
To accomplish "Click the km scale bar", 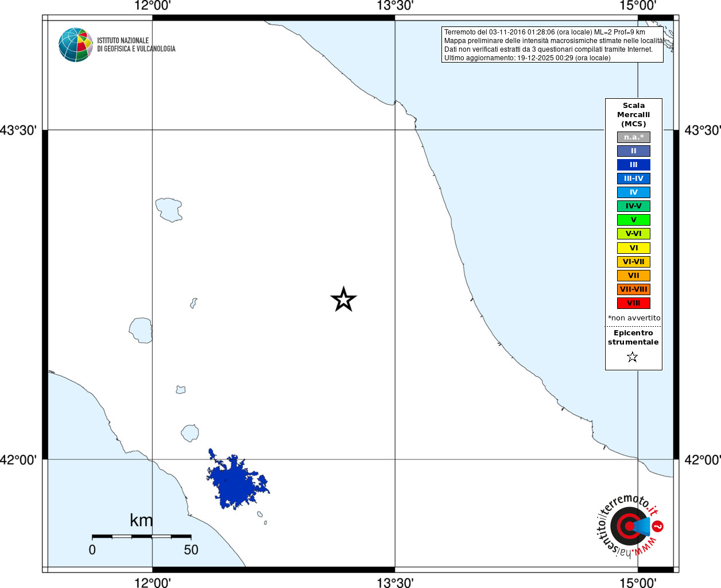I will pyautogui.click(x=142, y=536).
